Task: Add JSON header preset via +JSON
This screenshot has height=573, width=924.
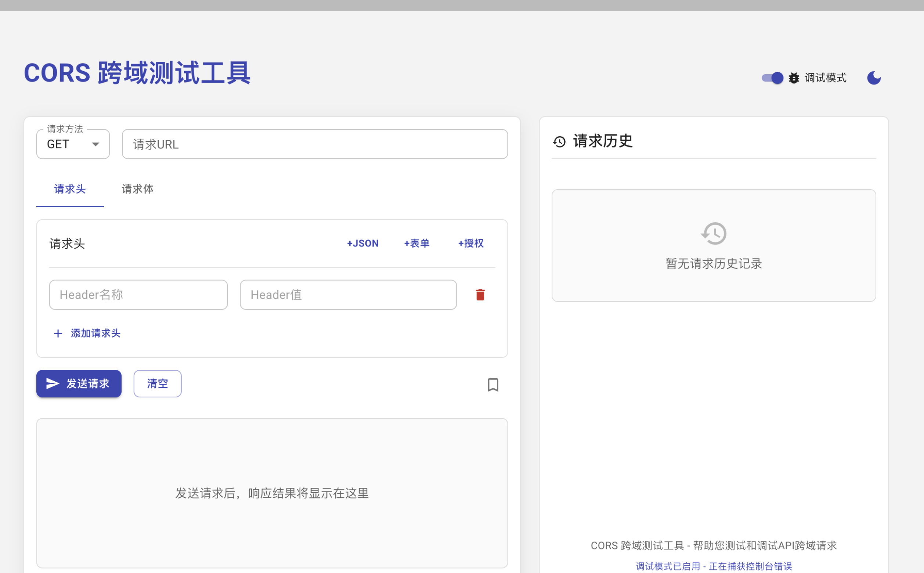Action: point(362,243)
